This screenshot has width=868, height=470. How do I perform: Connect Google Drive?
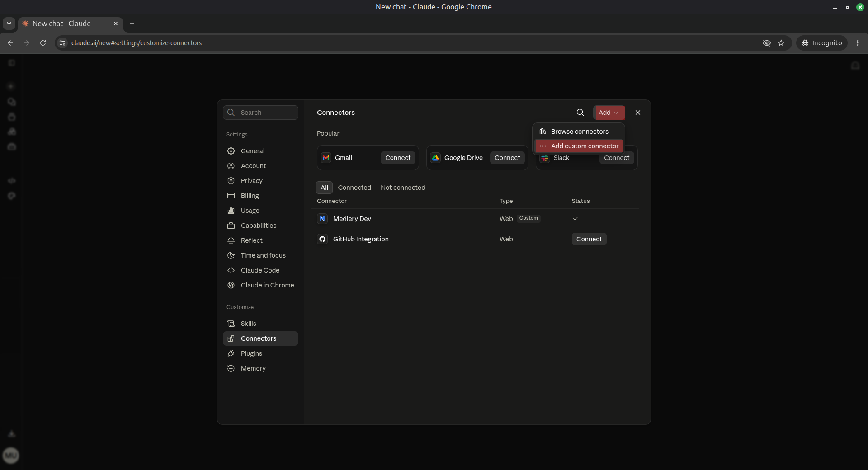(507, 158)
